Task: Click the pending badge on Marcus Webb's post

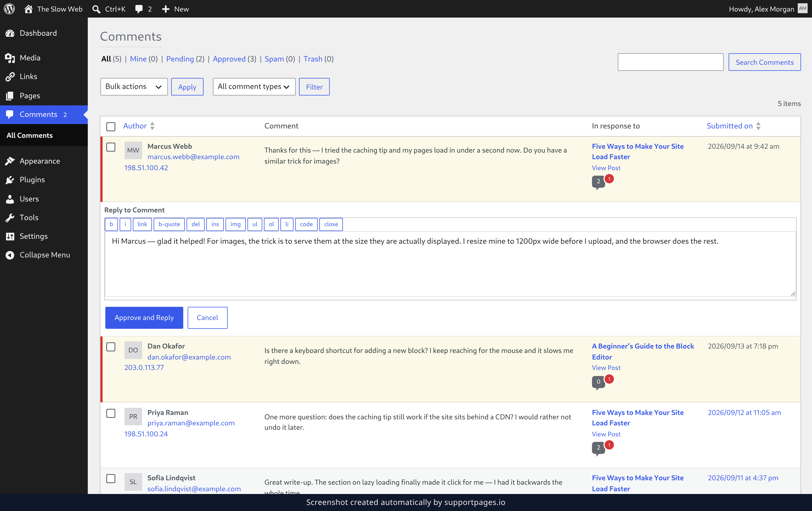Action: (609, 179)
